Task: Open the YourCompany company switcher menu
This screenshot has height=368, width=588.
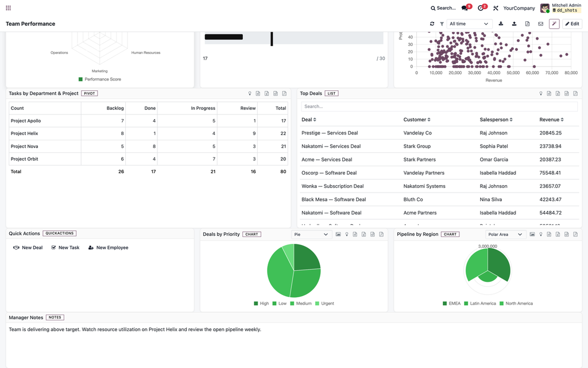Action: 519,8
